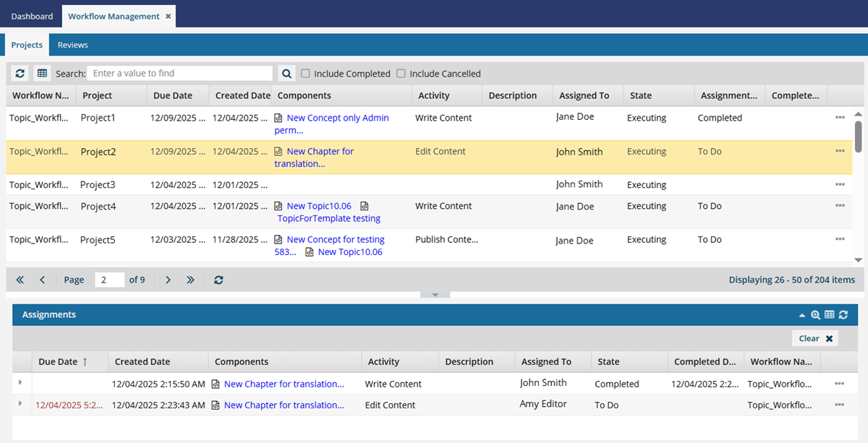Enable the Include Completed checkbox
The width and height of the screenshot is (868, 443).
(x=305, y=74)
